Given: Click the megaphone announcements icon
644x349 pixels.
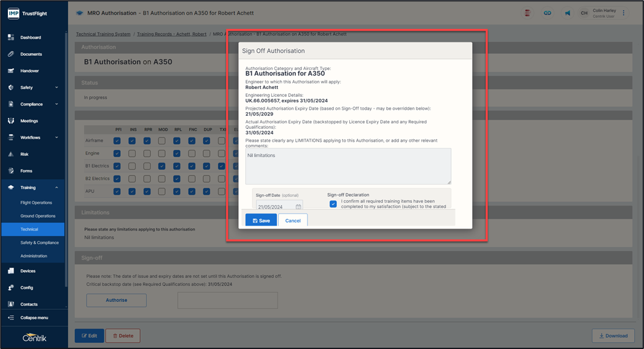Looking at the screenshot, I should click(x=567, y=13).
